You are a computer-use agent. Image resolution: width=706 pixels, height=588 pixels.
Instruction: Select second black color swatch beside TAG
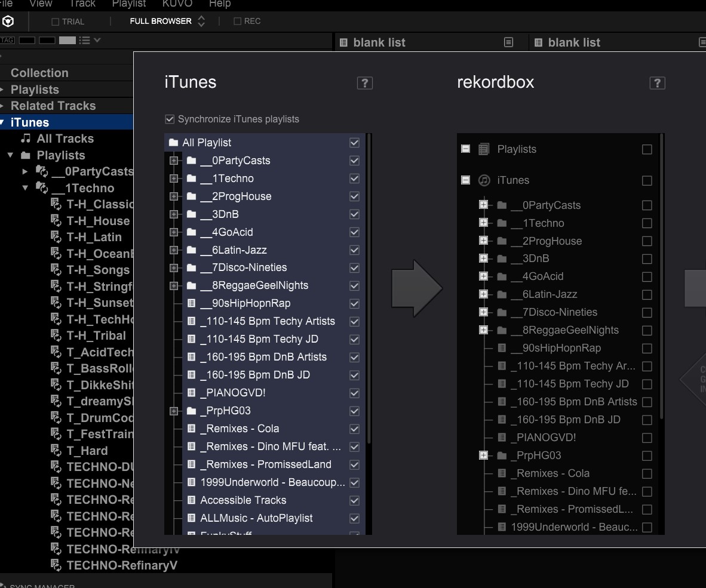pyautogui.click(x=47, y=40)
